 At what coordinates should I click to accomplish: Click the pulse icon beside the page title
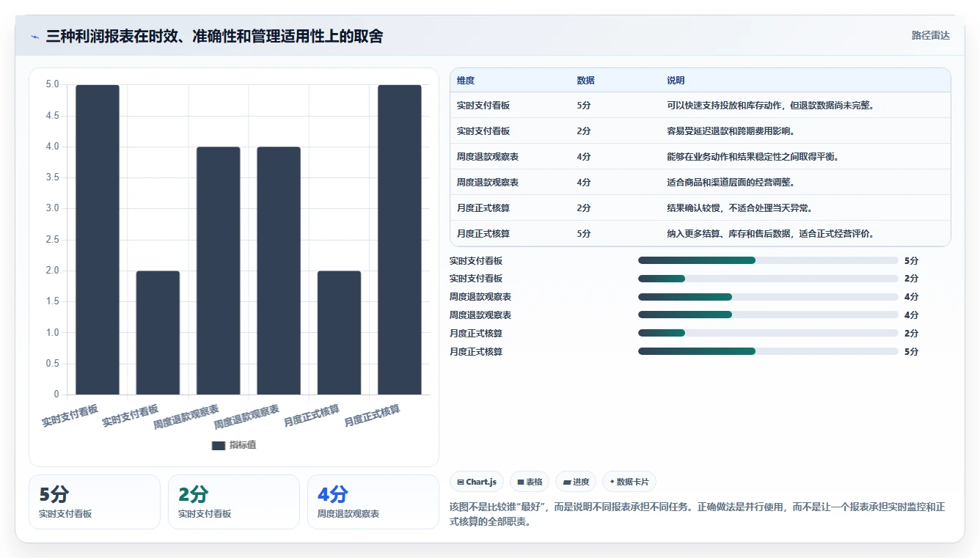click(x=34, y=37)
